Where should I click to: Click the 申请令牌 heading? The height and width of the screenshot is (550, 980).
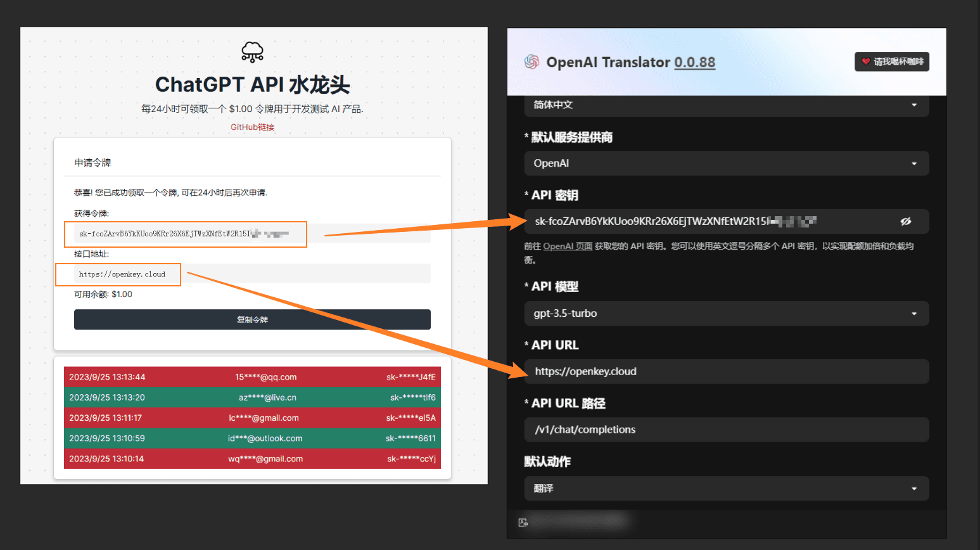tap(92, 163)
